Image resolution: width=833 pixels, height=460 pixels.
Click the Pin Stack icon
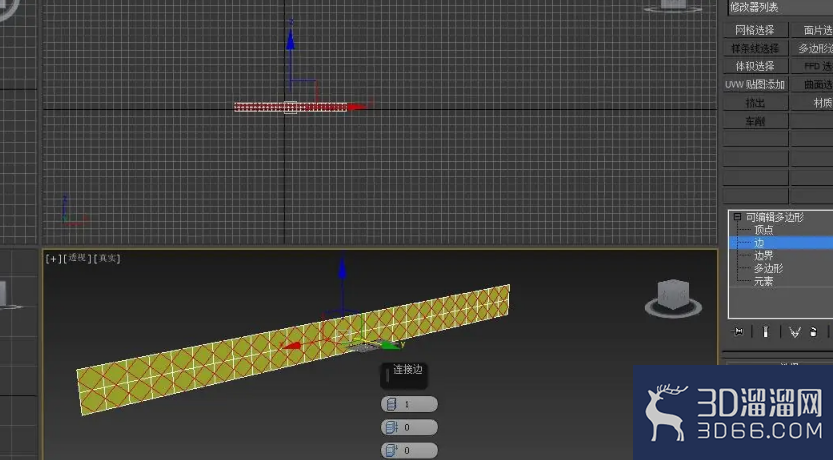(x=738, y=332)
